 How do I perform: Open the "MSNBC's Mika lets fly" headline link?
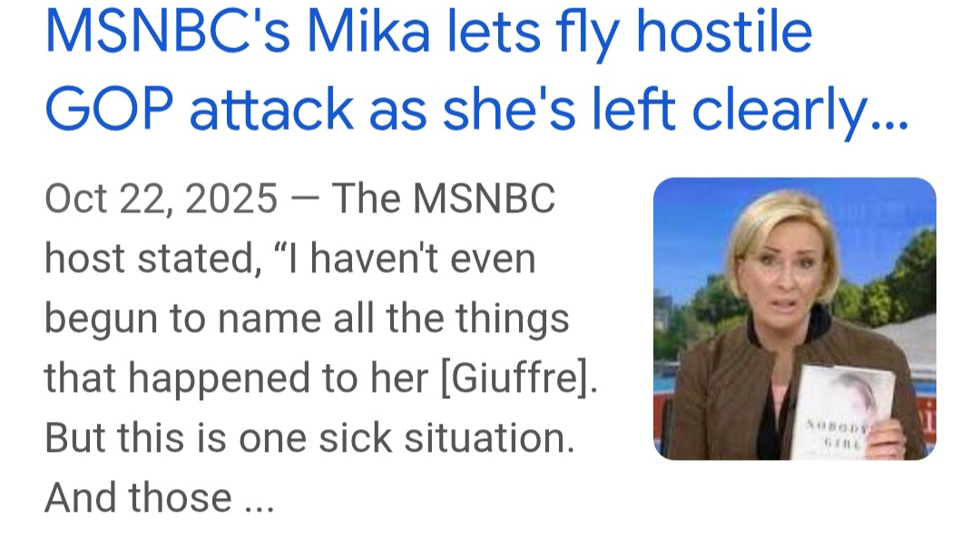426,33
